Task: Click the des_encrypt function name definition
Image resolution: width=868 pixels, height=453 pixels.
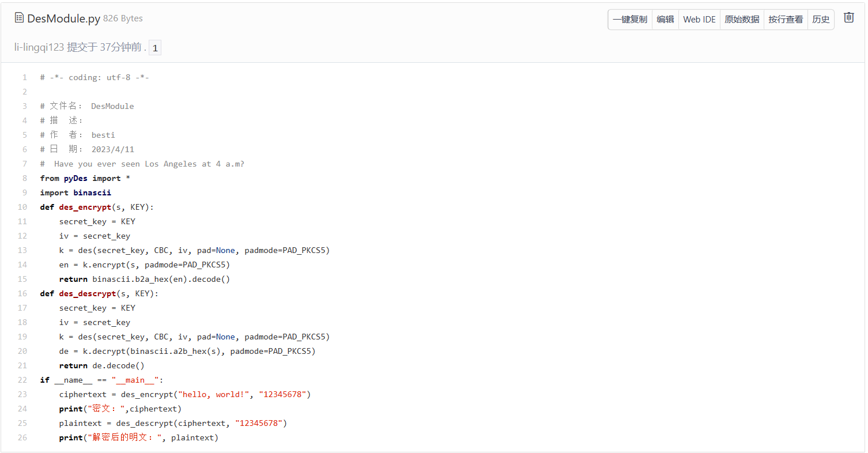Action: tap(85, 207)
